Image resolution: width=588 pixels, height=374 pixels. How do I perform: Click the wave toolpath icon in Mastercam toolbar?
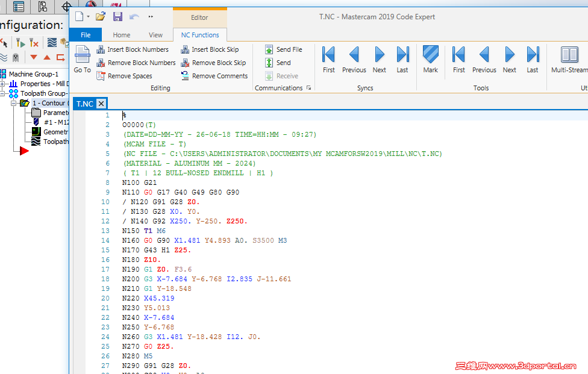[x=52, y=42]
